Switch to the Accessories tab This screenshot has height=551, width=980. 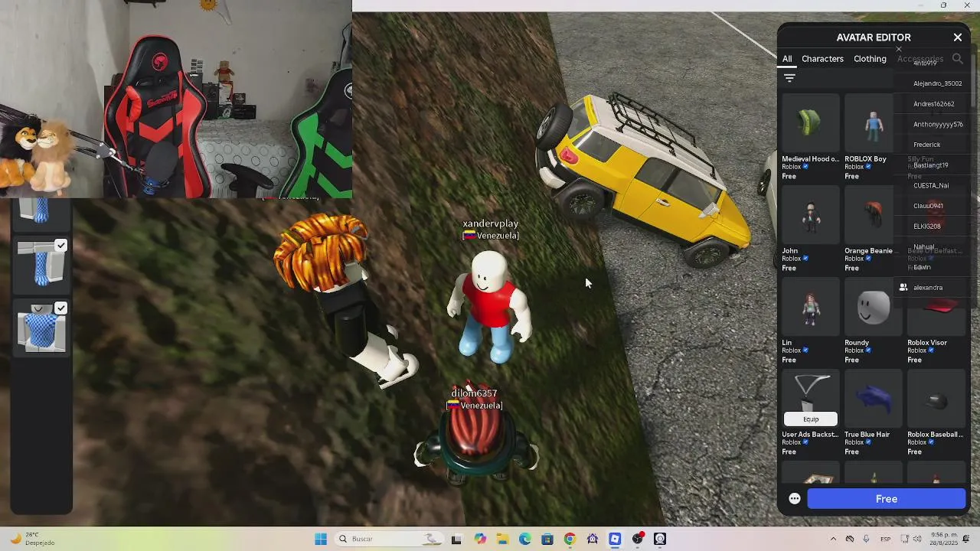click(x=920, y=59)
